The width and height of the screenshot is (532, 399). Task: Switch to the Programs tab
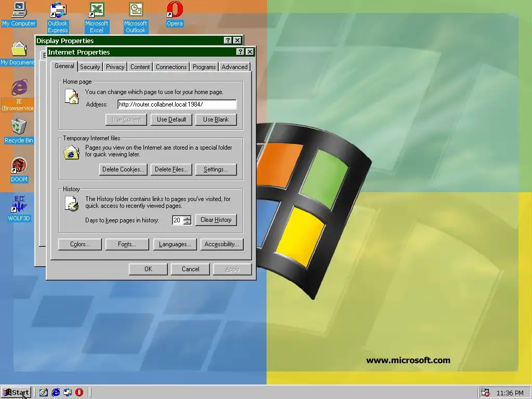204,67
